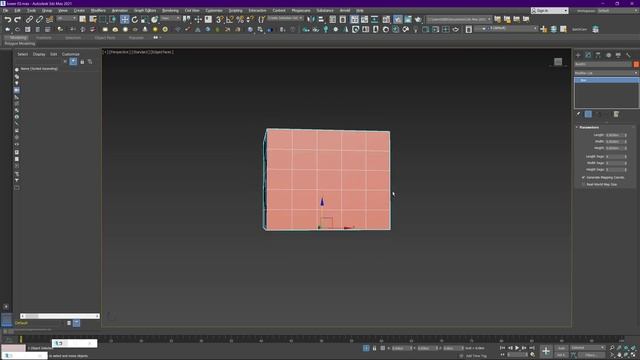Open the project path dropdown in toolbar

click(459, 19)
